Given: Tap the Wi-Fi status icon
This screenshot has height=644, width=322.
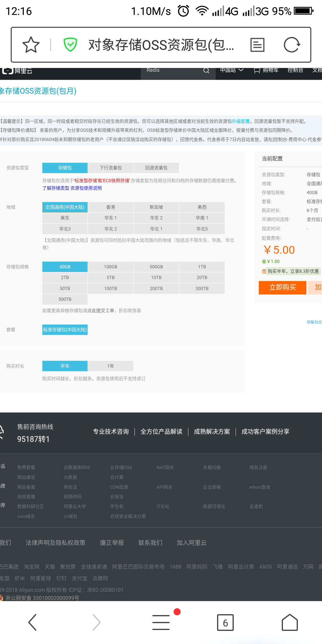Looking at the screenshot, I should pyautogui.click(x=202, y=11).
